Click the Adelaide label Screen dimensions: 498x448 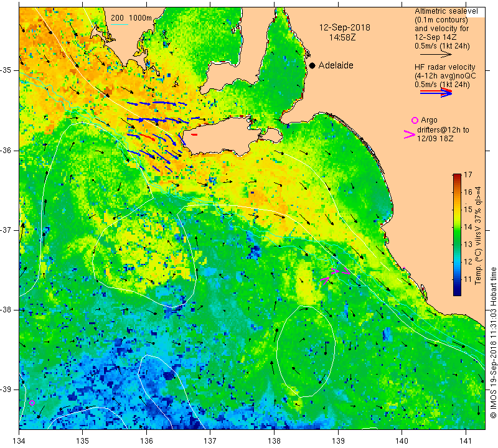pos(336,65)
